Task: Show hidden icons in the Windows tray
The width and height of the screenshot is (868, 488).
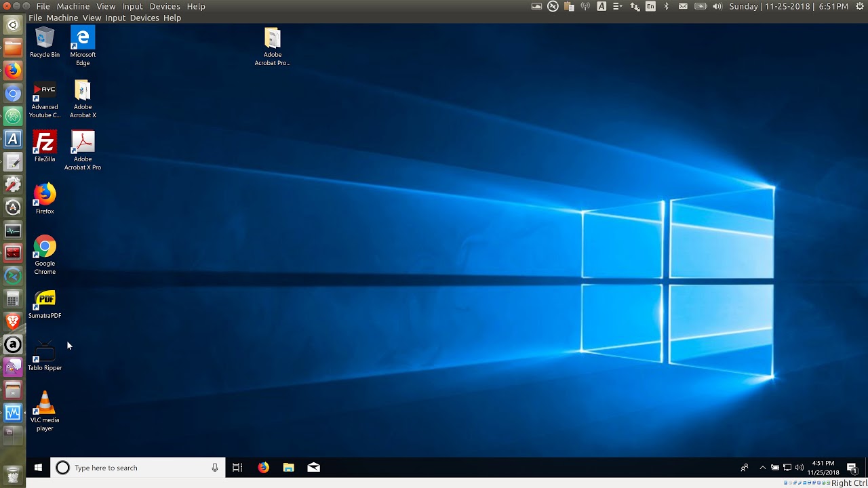Action: 763,468
